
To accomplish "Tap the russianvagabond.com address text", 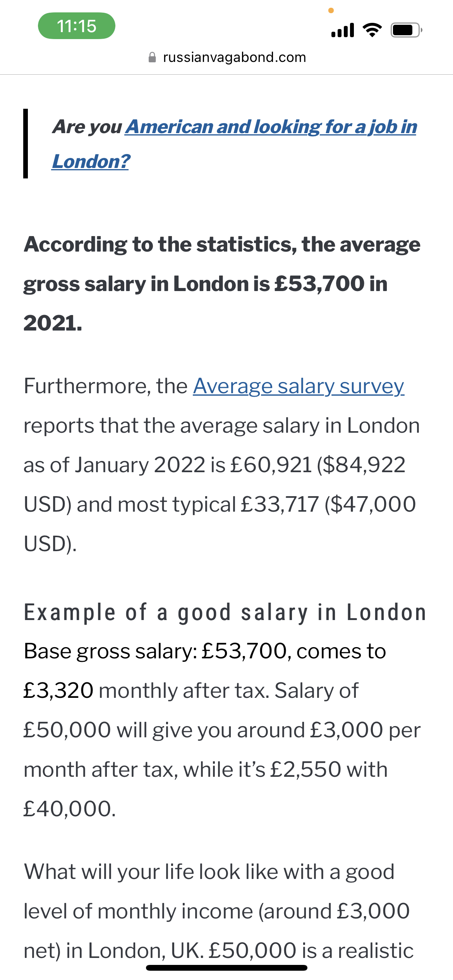I will (234, 57).
